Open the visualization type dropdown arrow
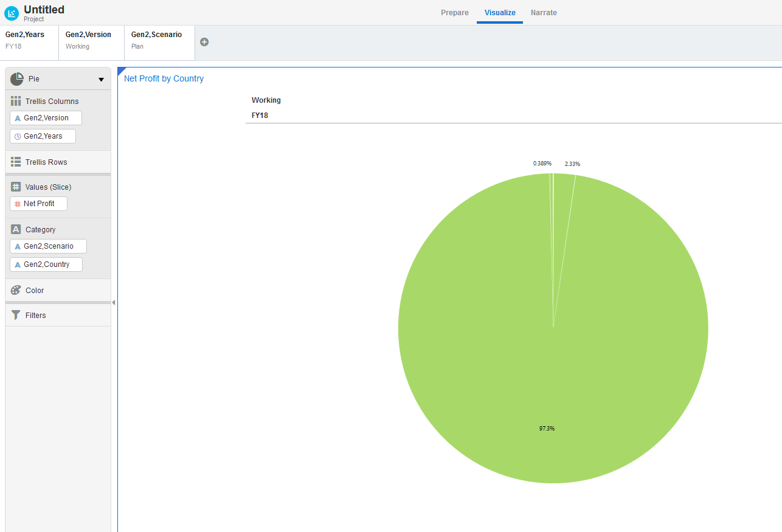Viewport: 782px width, 532px height. [101, 79]
